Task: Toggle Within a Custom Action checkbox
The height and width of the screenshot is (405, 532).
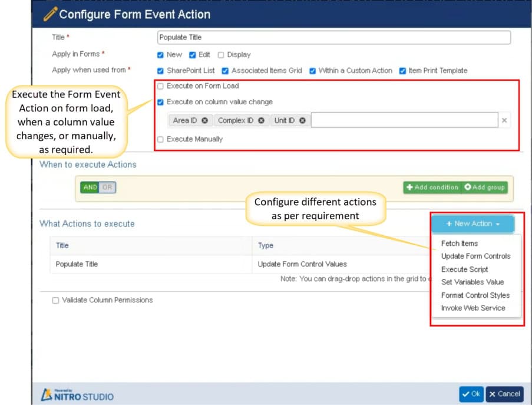Action: (312, 71)
